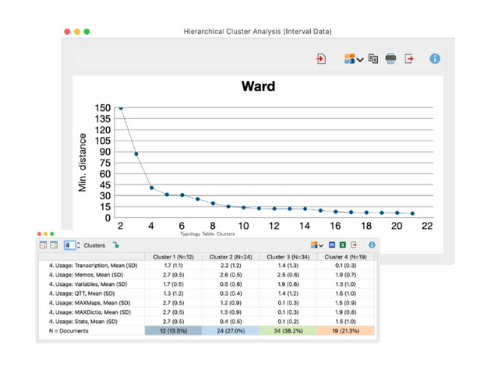
Task: Copy the Ward chart to clipboard
Action: (373, 59)
